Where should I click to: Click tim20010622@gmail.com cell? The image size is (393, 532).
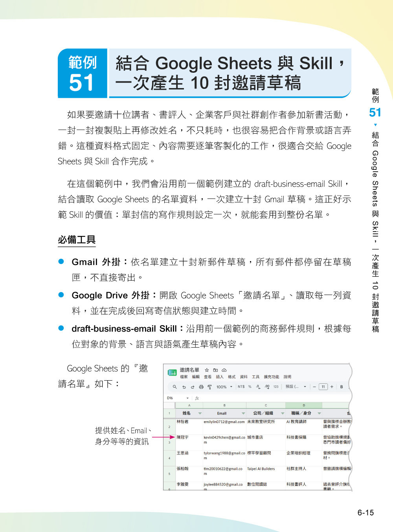(224, 474)
